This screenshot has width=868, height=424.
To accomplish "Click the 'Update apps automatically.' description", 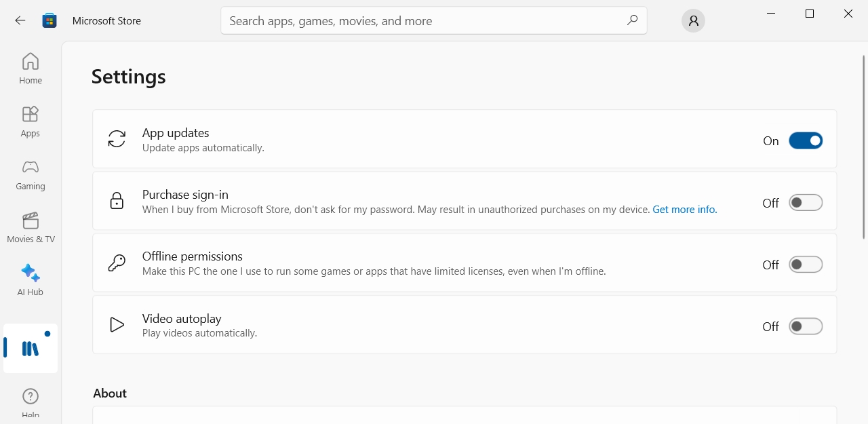I will tap(203, 148).
